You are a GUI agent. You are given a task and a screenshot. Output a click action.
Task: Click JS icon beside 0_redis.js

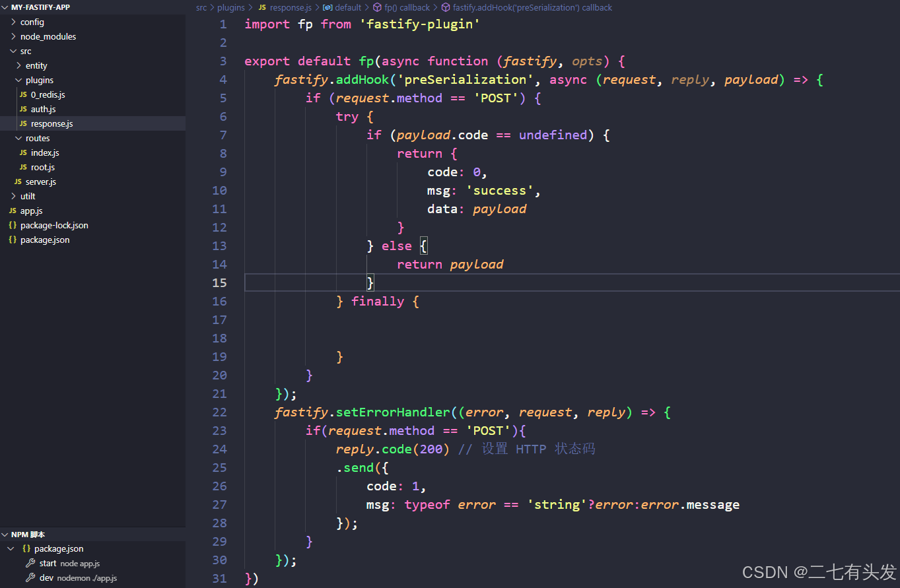[23, 94]
